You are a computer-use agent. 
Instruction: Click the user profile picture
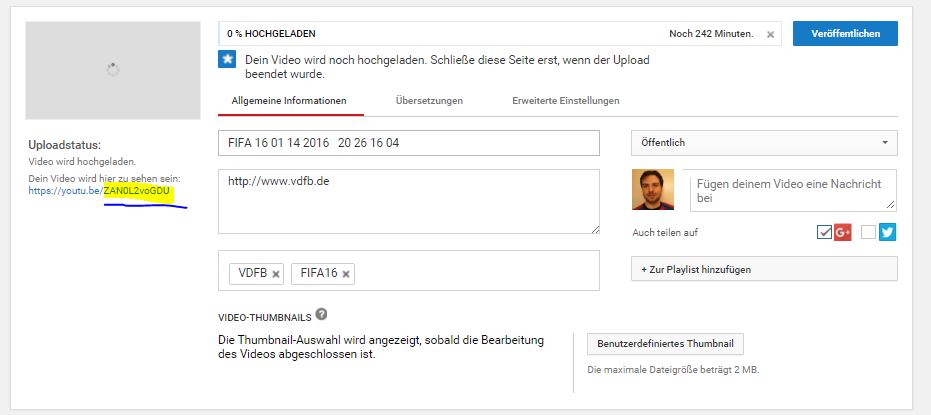(653, 189)
